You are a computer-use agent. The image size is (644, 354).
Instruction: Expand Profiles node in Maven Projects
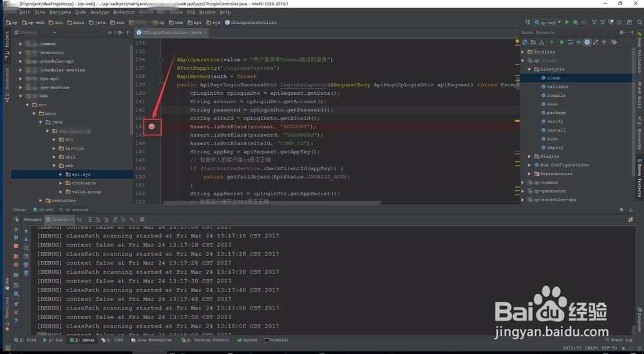point(523,52)
